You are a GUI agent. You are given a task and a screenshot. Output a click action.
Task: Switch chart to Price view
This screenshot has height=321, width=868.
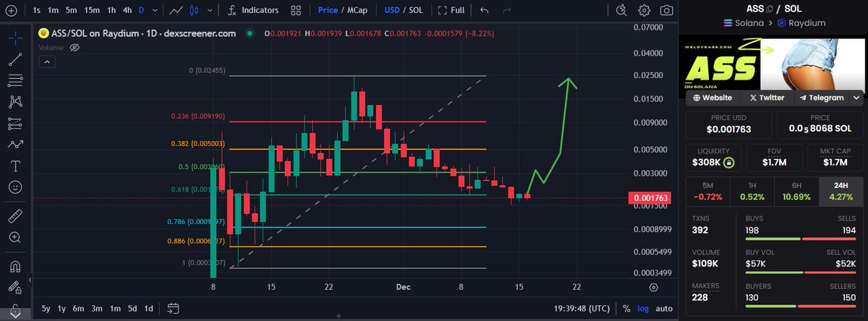328,11
